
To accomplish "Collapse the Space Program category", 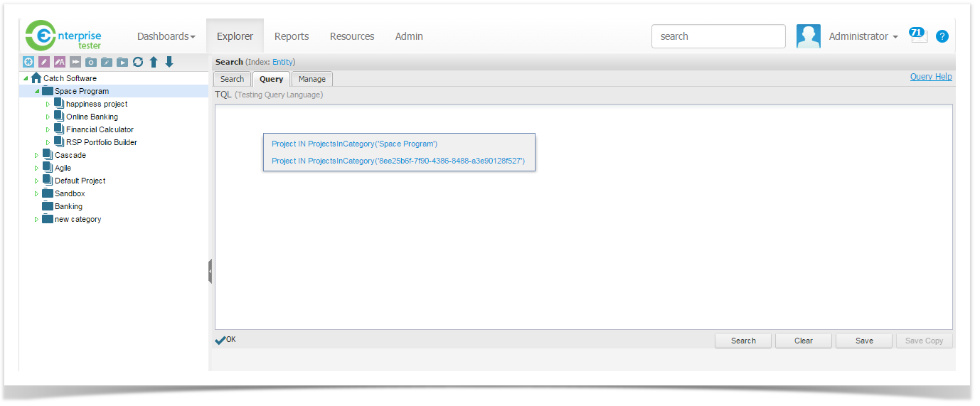I will 37,91.
